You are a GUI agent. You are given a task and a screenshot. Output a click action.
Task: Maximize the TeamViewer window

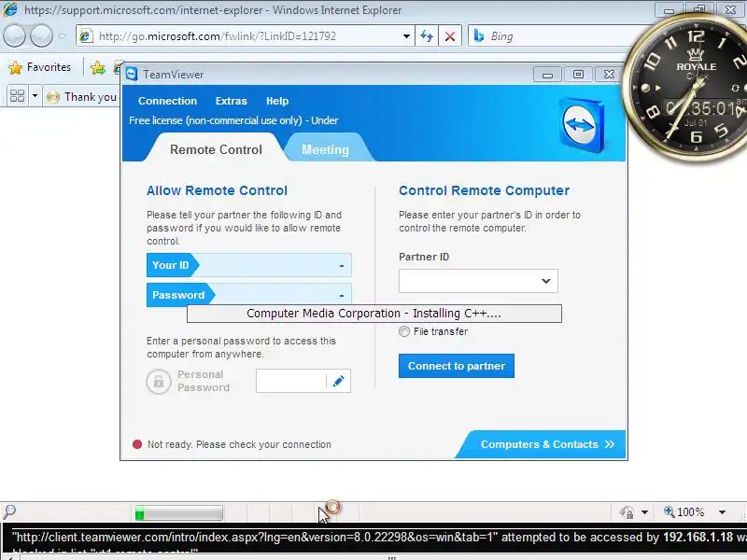tap(578, 75)
